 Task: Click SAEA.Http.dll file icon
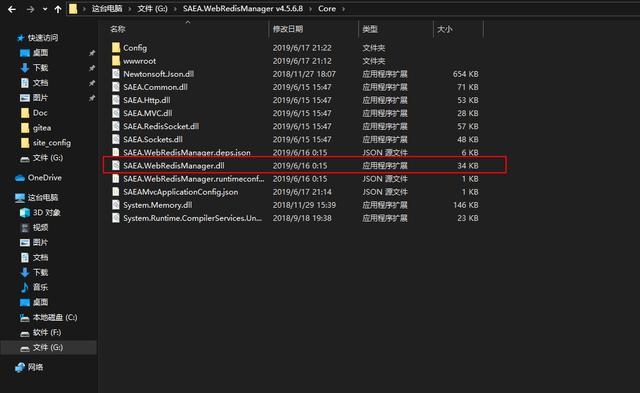[x=116, y=100]
